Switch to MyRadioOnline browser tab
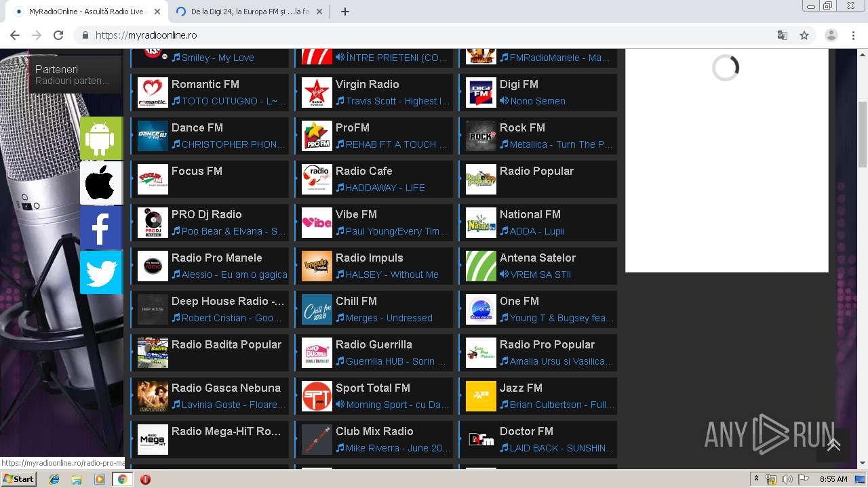This screenshot has width=868, height=488. 87,12
